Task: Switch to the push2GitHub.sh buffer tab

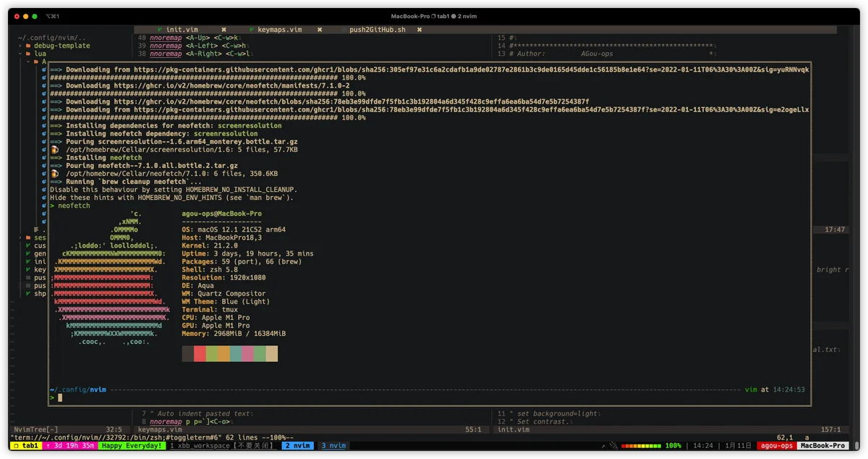Action: (x=378, y=30)
